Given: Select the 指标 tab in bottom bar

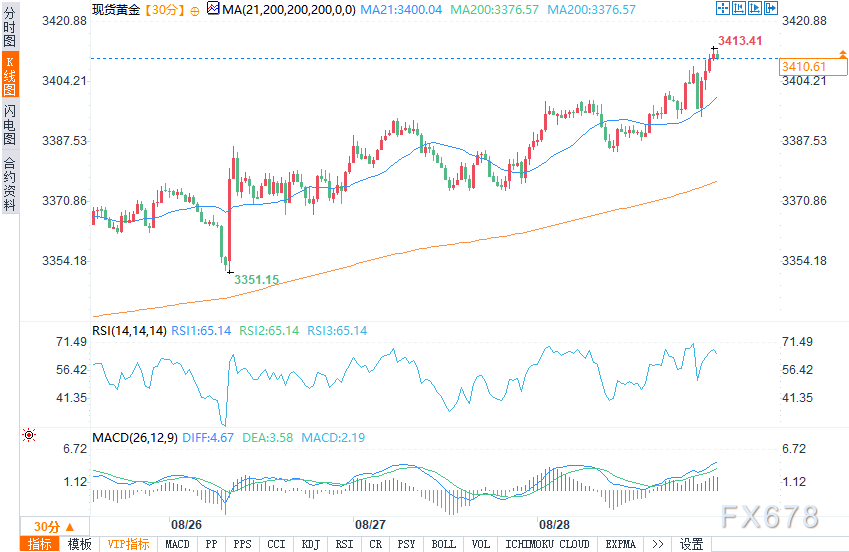Looking at the screenshot, I should click(x=40, y=544).
